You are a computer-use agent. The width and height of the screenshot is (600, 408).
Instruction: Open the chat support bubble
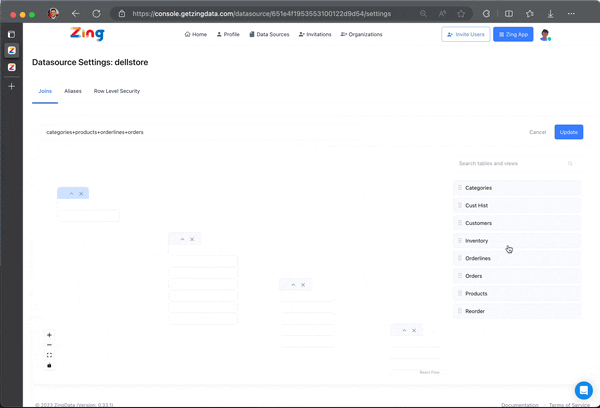coord(584,390)
